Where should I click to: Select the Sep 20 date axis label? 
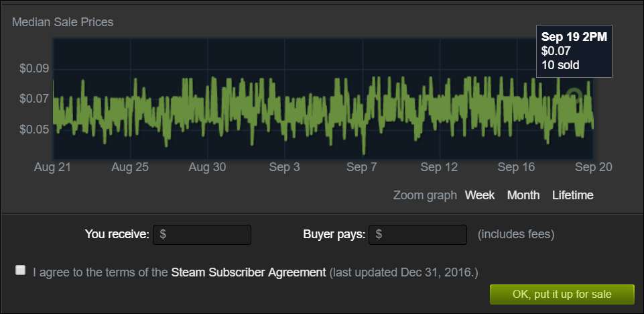594,167
